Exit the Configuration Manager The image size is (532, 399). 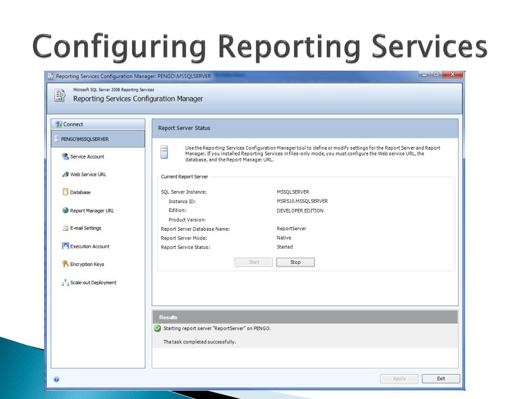(441, 379)
